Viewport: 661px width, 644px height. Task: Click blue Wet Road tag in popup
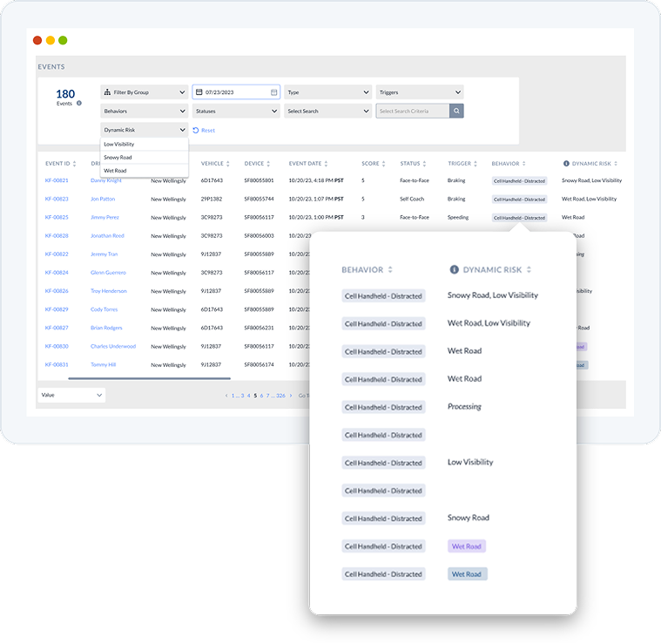pos(467,574)
